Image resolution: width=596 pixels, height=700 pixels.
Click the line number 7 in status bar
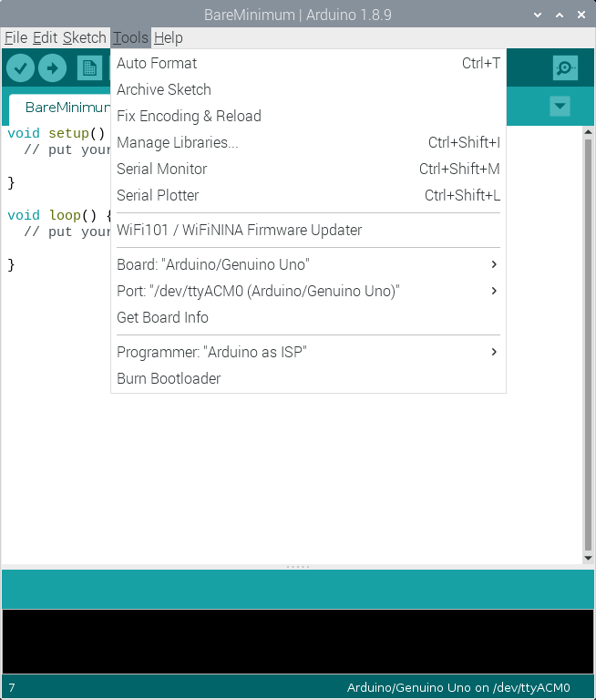click(x=12, y=687)
